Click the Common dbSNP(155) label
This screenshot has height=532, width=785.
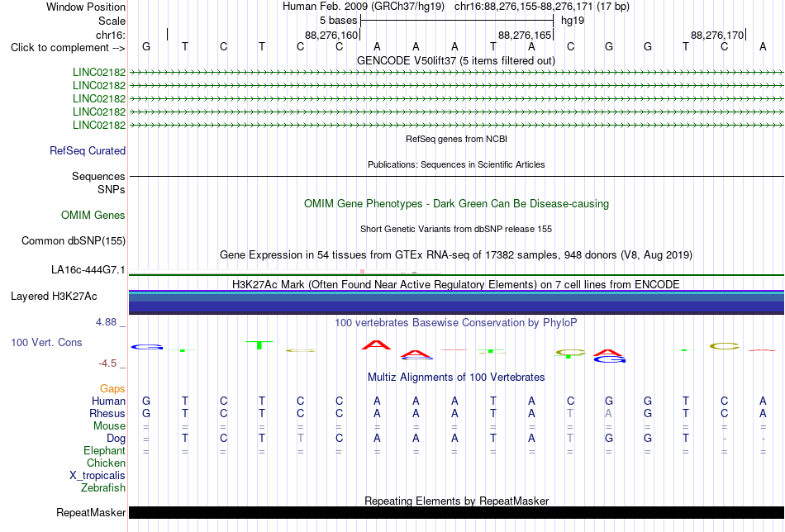pos(74,240)
